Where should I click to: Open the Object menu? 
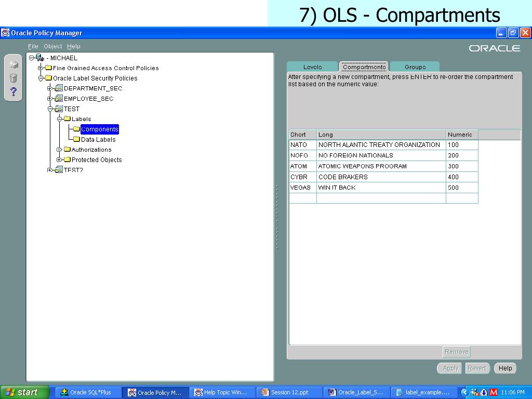point(52,46)
